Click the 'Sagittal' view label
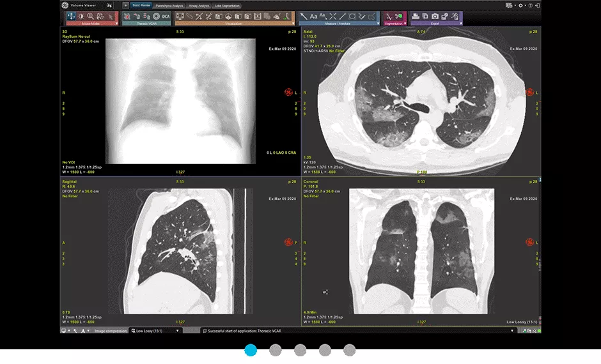The image size is (601, 364). coord(70,181)
